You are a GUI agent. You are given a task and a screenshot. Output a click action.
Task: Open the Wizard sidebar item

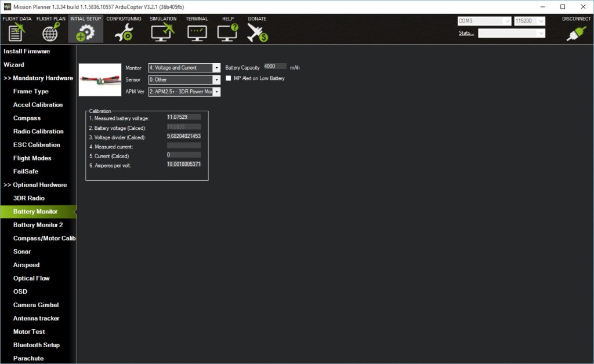(14, 65)
